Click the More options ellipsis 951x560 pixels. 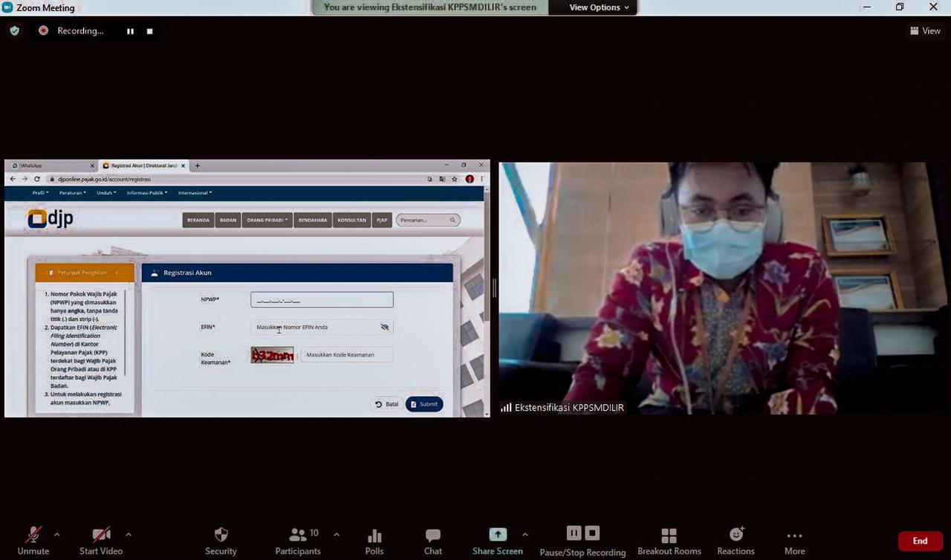[794, 535]
